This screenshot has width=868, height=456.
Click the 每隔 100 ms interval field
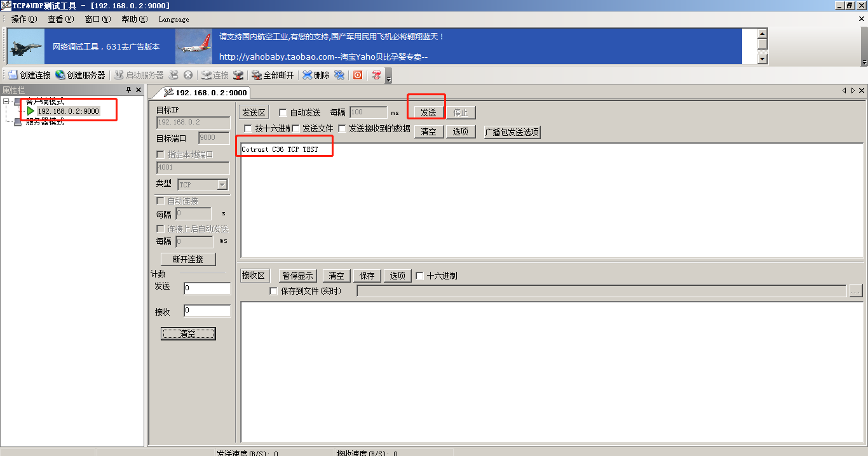click(x=369, y=112)
